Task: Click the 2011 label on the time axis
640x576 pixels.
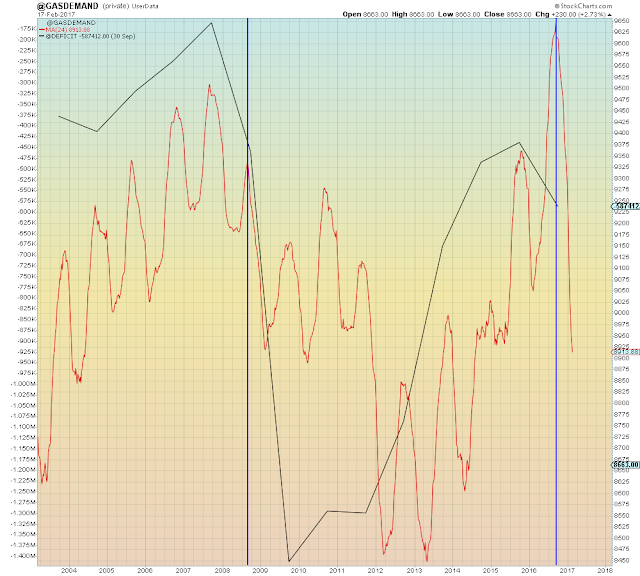Action: 337,571
